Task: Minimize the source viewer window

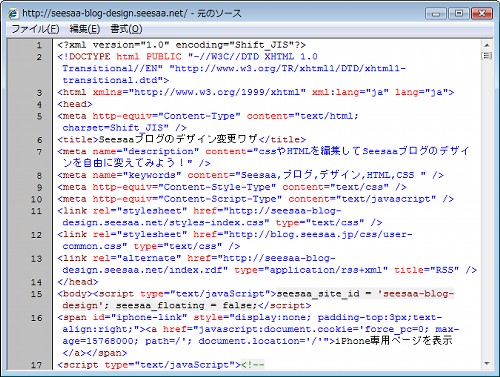Action: click(x=436, y=14)
